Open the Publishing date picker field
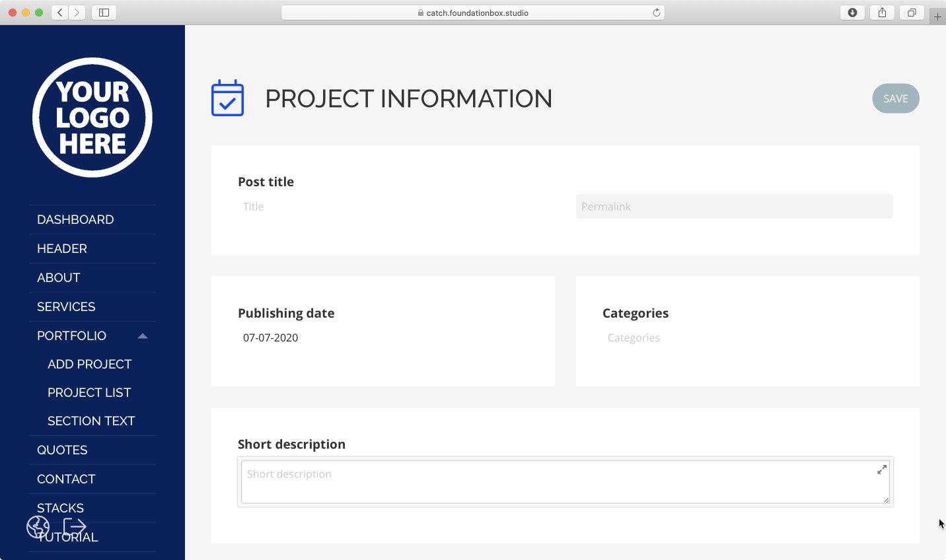 pyautogui.click(x=383, y=338)
